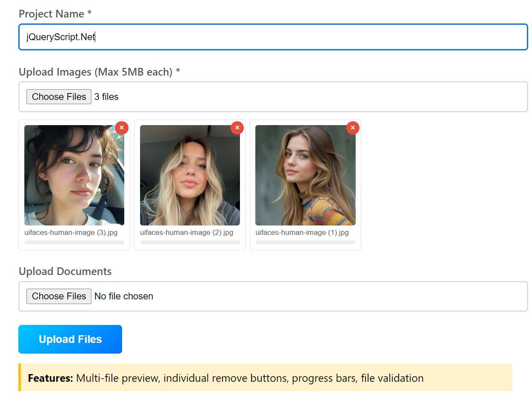
Task: Remove the uifaces-human-image (3).jpg preview
Action: click(x=122, y=128)
